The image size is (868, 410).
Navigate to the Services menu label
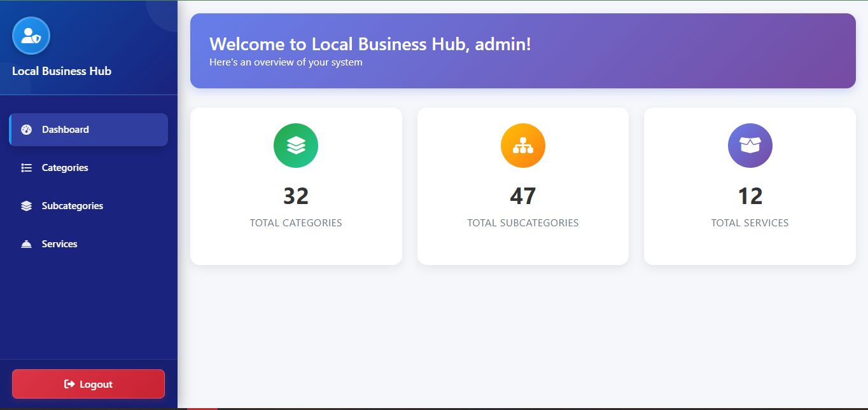59,244
